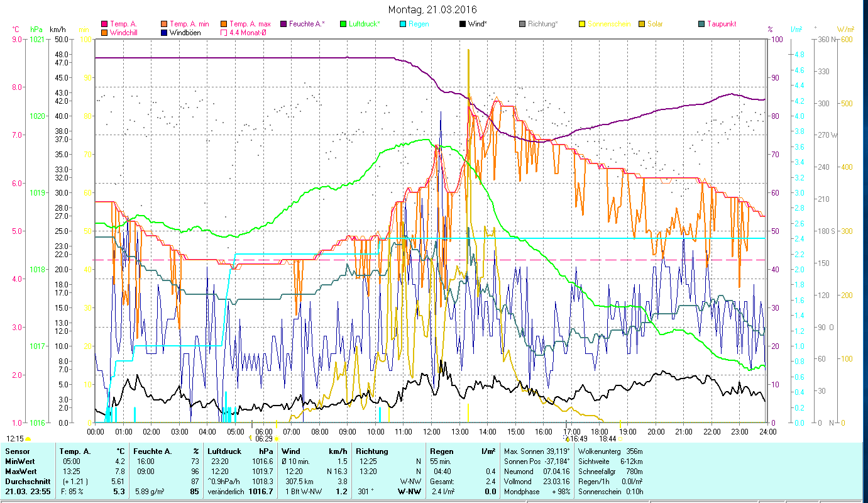868x503 pixels.
Task: Click the Luftdruck column header in data table
Action: (x=224, y=451)
